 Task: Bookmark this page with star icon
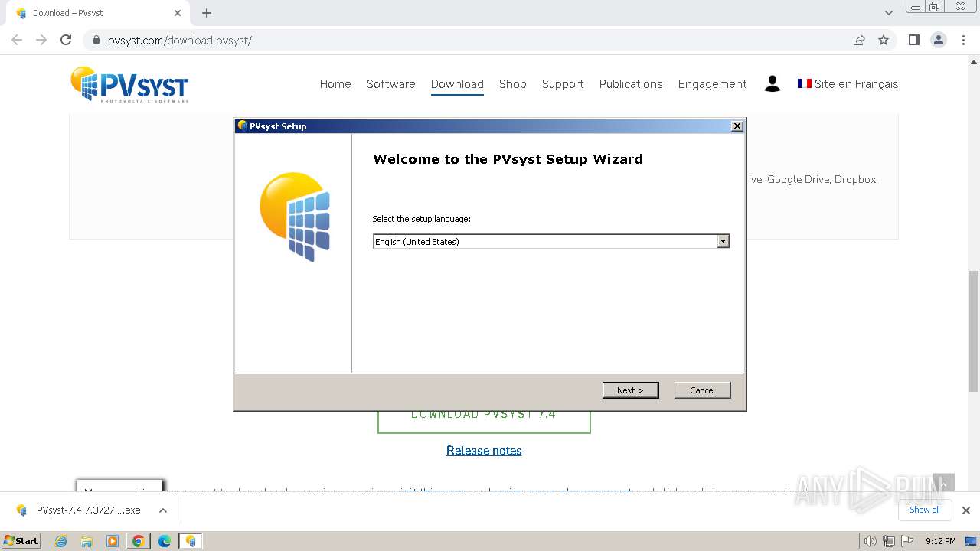pos(884,40)
